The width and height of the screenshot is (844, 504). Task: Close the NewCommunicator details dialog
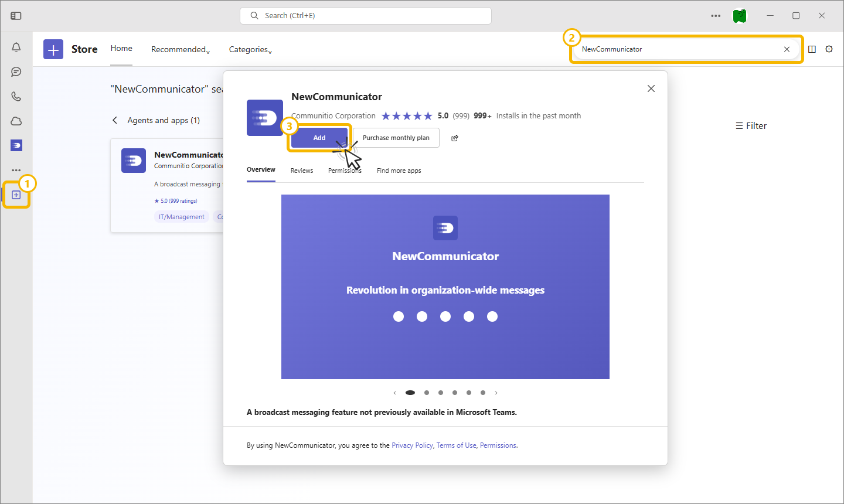click(651, 88)
